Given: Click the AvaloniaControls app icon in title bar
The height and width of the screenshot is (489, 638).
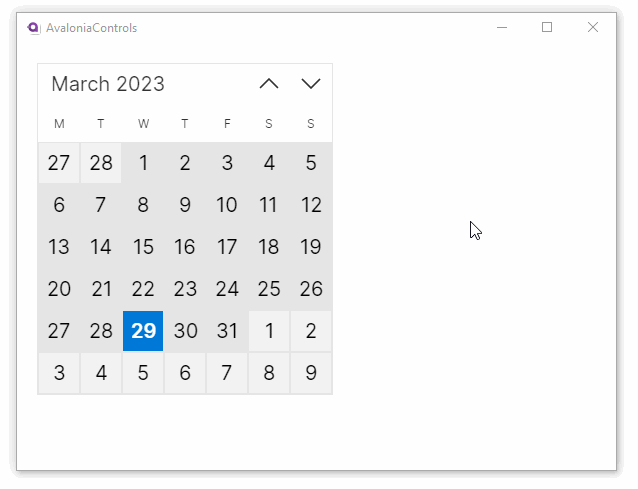Looking at the screenshot, I should click(34, 28).
